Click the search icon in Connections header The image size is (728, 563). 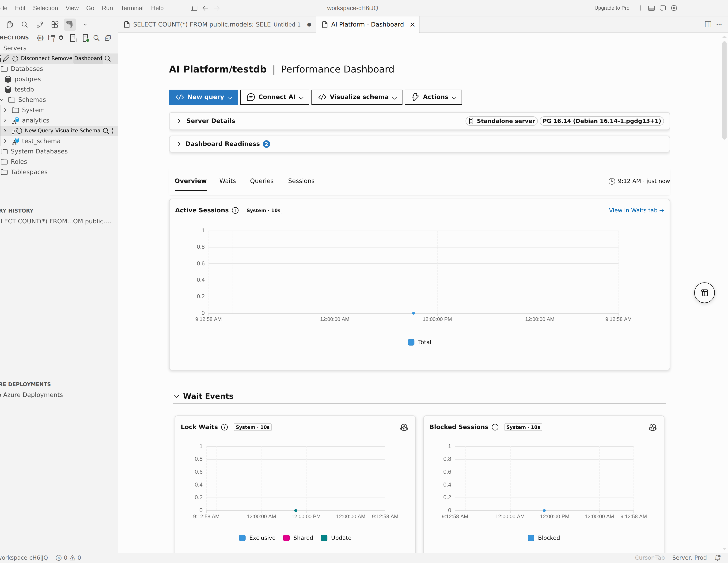[97, 38]
